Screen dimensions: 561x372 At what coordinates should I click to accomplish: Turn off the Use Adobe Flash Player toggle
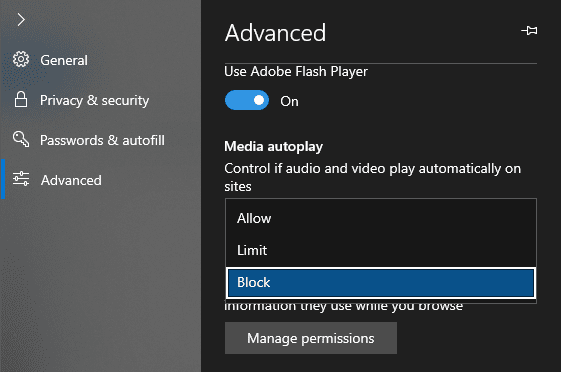[x=247, y=101]
